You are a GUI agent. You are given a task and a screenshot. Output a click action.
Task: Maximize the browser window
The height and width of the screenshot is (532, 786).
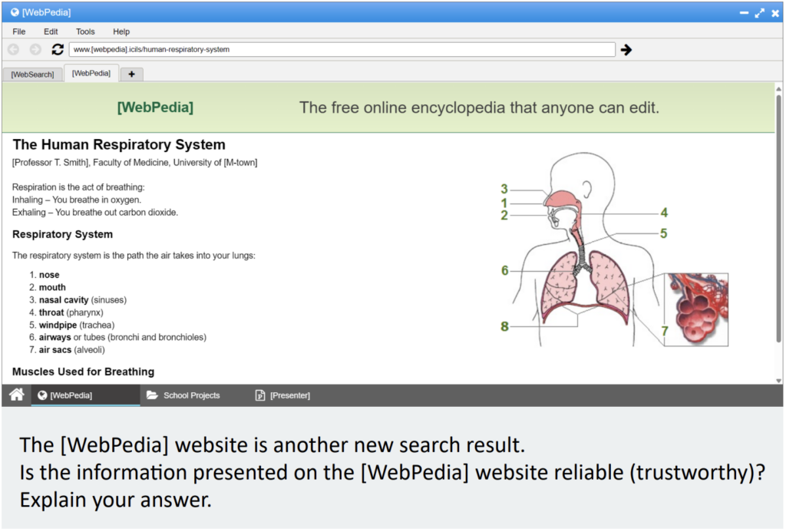pos(759,13)
